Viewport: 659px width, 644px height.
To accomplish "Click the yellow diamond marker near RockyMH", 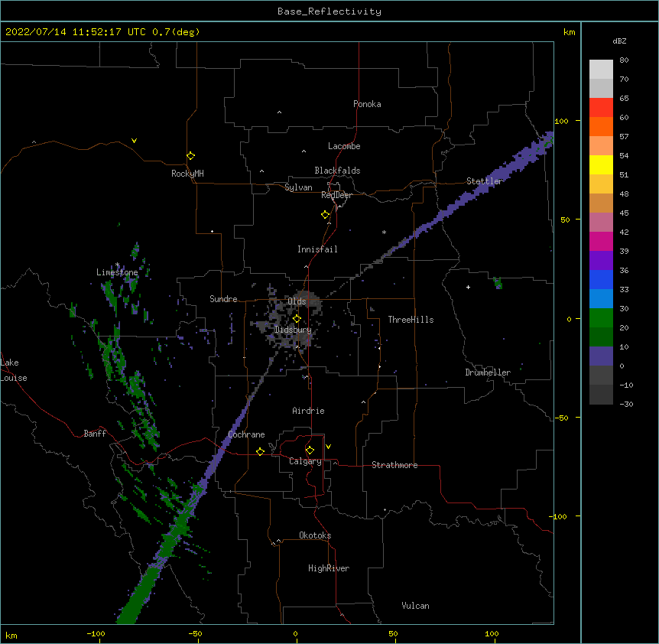I will 190,156.
